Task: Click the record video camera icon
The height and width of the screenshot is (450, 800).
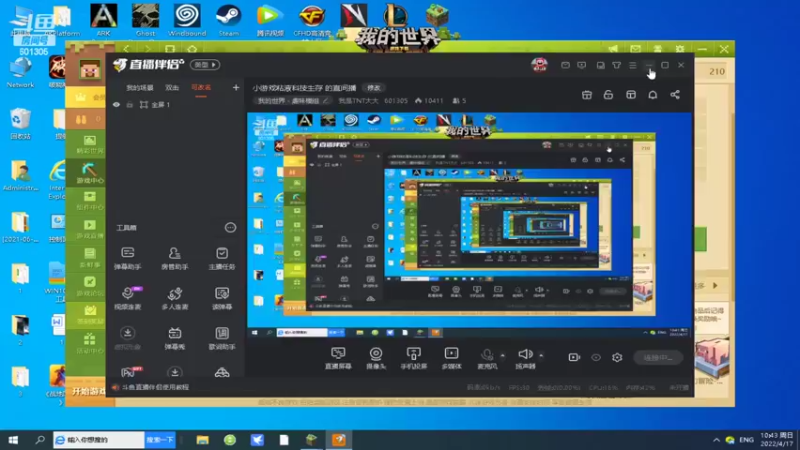Action: (574, 357)
